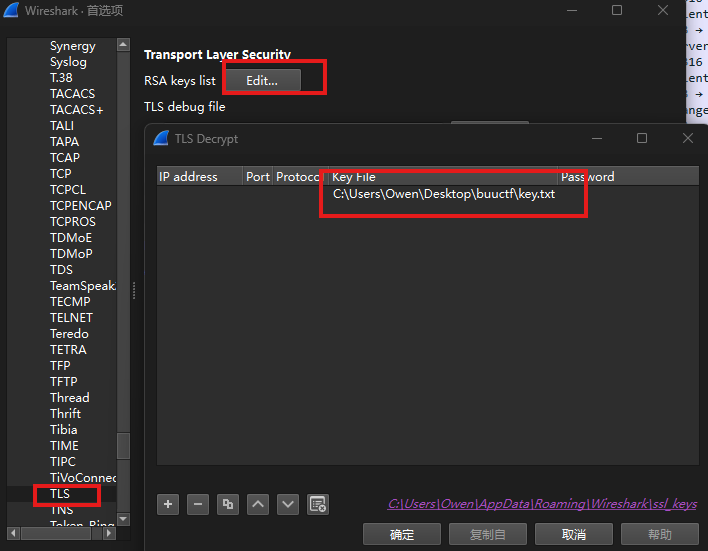Close the TLS Decrypt dialog
The image size is (708, 551).
pyautogui.click(x=688, y=138)
